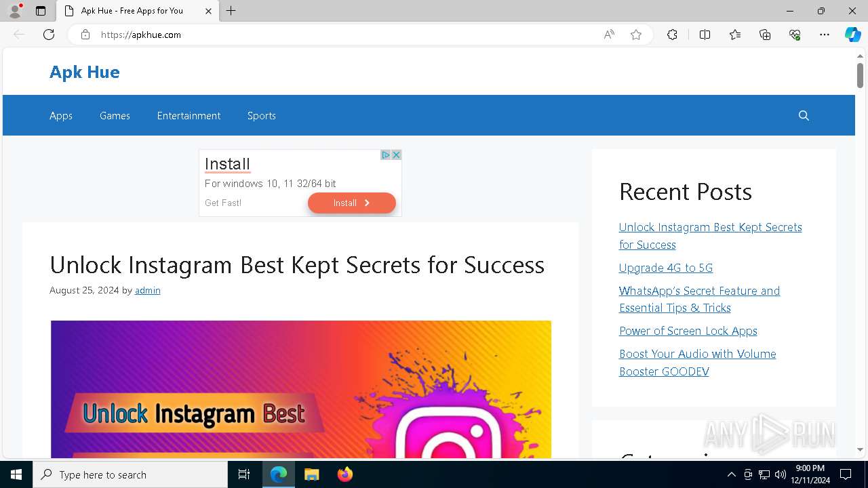Image resolution: width=868 pixels, height=488 pixels.
Task: Open the Collections icon
Action: tap(765, 35)
